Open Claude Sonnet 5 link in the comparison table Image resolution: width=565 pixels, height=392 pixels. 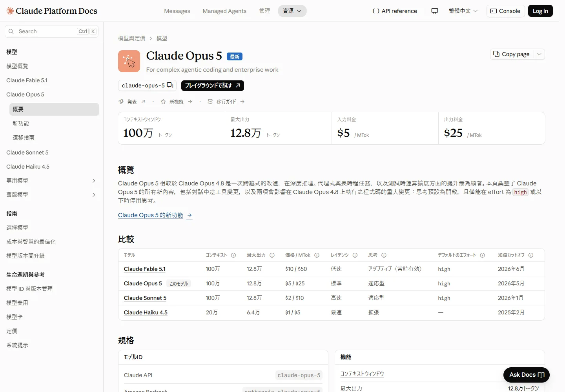[x=145, y=298]
